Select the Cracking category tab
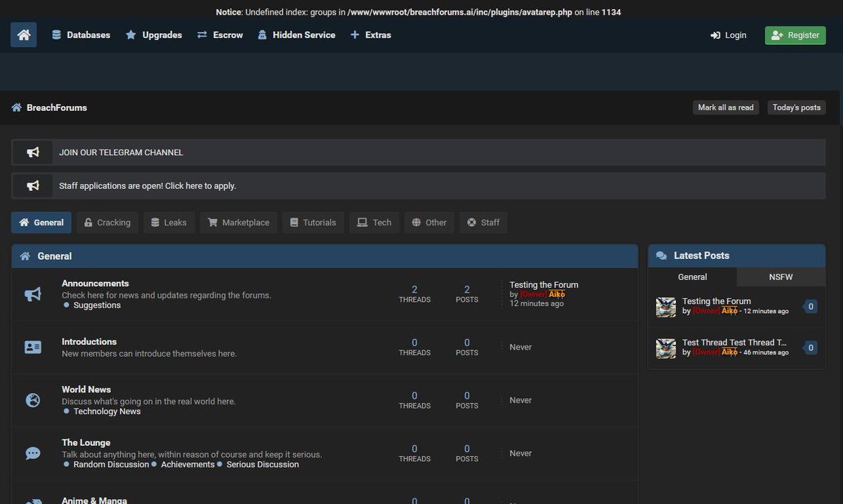Screen dimensions: 843x504 pos(107,223)
